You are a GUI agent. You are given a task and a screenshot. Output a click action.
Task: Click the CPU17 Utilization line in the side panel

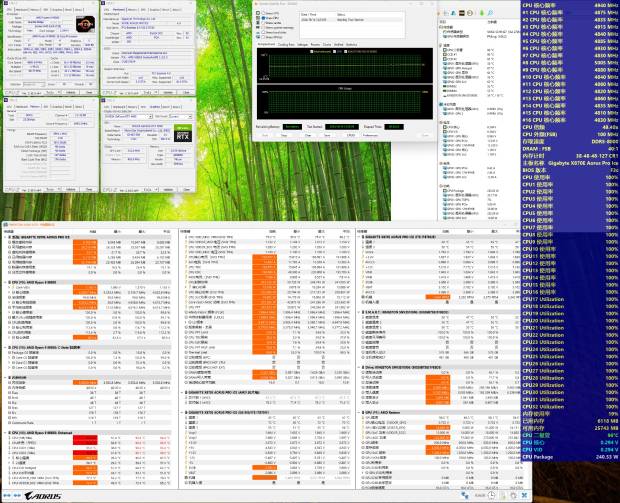[570, 299]
